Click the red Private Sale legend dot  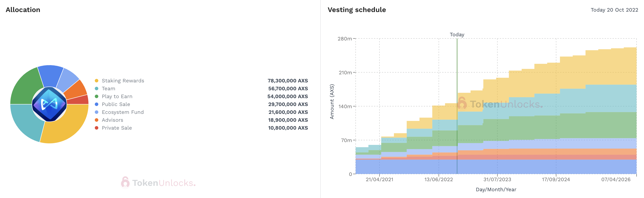point(97,128)
